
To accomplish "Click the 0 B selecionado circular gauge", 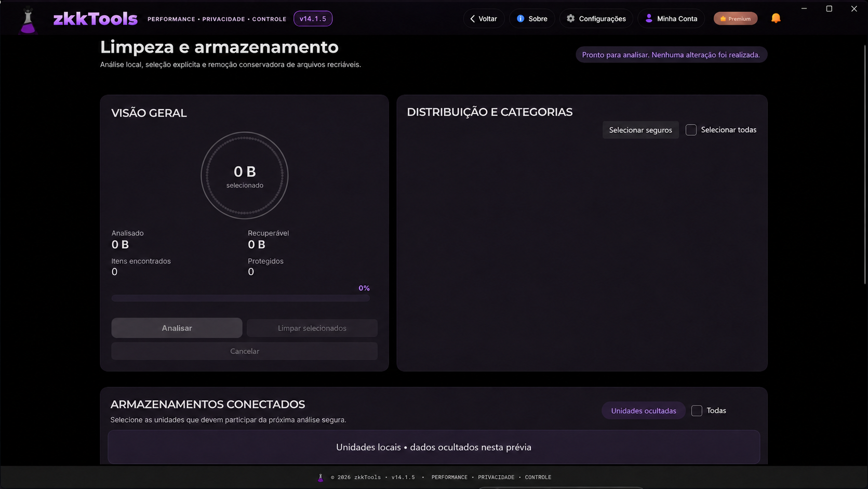I will 245,176.
